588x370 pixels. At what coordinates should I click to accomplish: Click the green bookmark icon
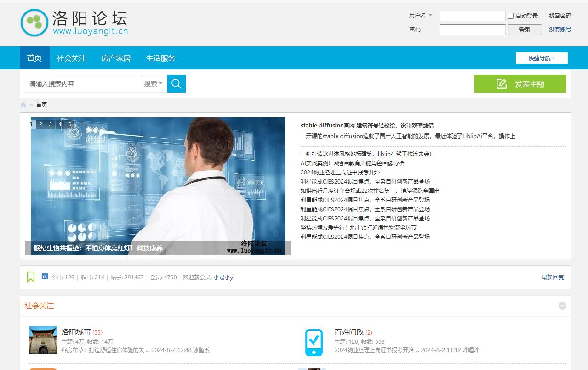click(31, 277)
